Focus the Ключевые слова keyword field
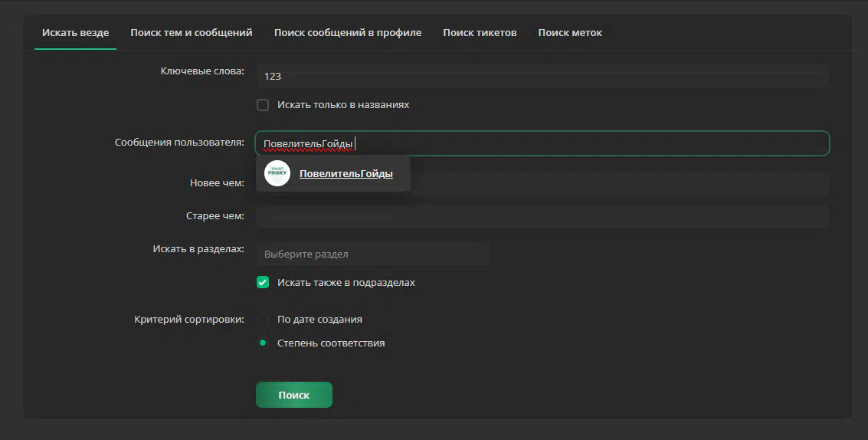 (x=542, y=76)
